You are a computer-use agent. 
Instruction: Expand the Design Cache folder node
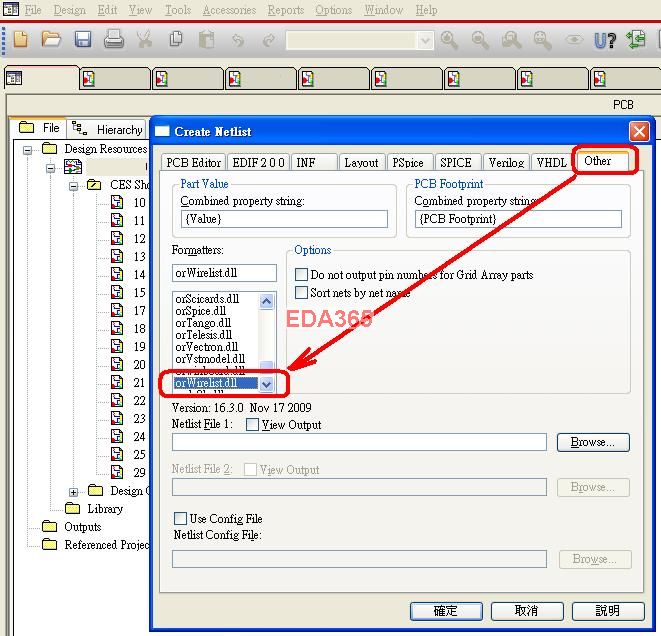pos(74,492)
